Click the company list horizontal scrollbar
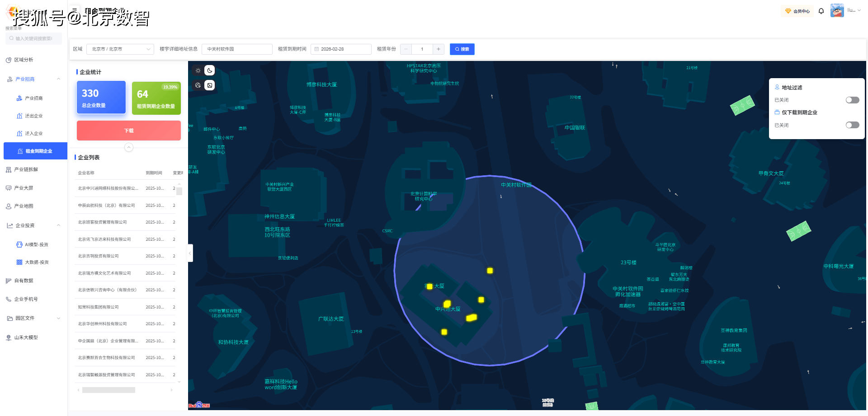Screen dimensions: 868x416 [108, 390]
